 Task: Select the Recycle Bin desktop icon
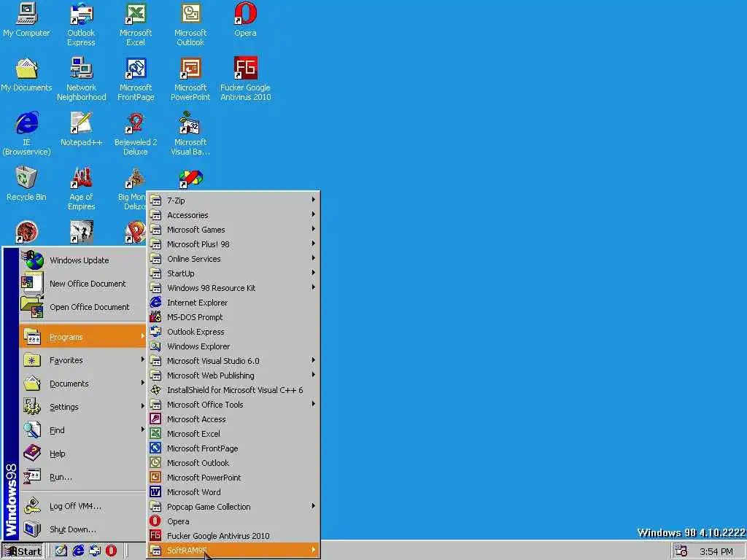click(26, 184)
